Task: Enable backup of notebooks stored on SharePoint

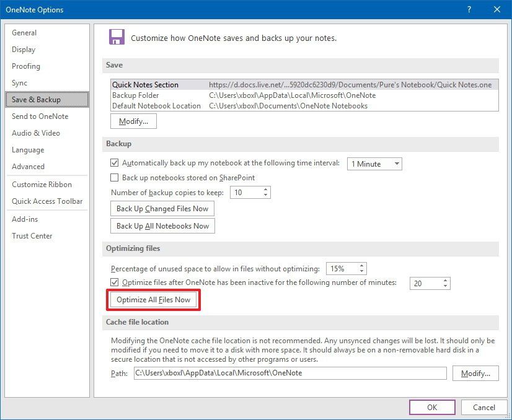Action: [114, 178]
